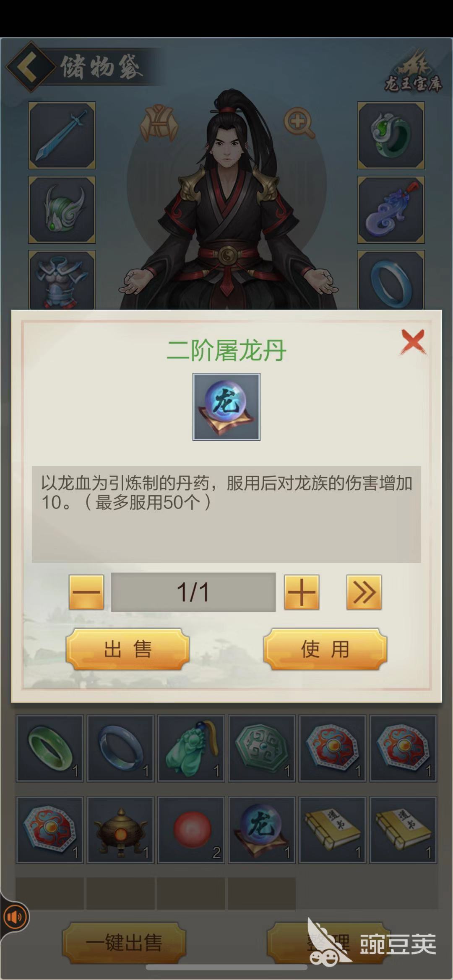Decrease quantity with the minus button
Image resolution: width=453 pixels, height=980 pixels.
pos(86,592)
